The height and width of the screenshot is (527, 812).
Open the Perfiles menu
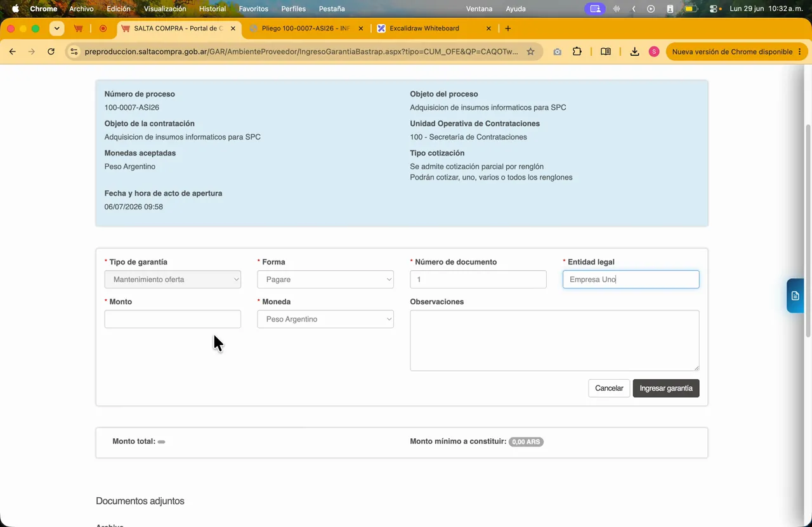(x=293, y=9)
